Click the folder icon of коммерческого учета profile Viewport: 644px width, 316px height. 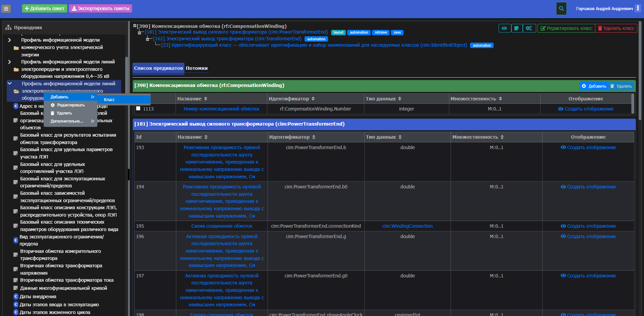point(16,48)
